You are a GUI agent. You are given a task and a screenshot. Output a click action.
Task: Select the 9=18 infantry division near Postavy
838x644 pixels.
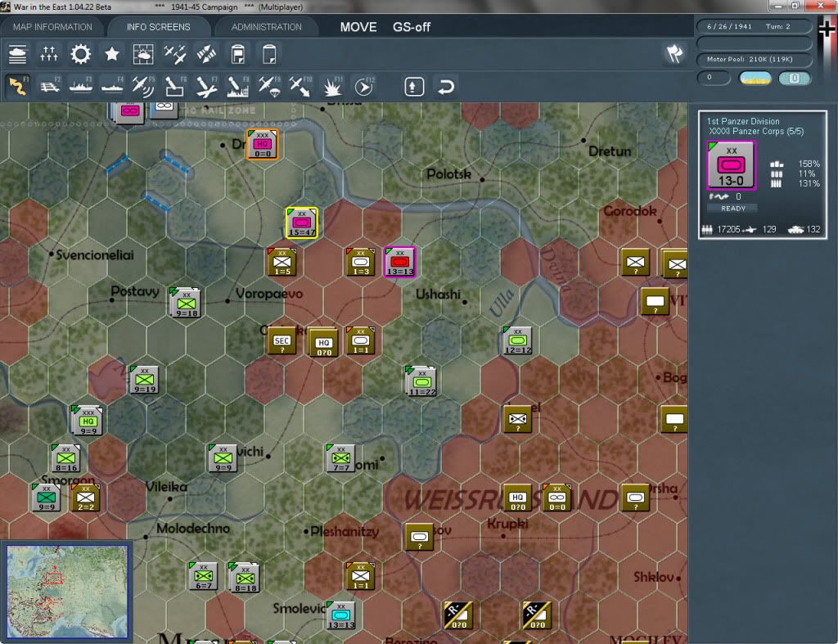[186, 303]
